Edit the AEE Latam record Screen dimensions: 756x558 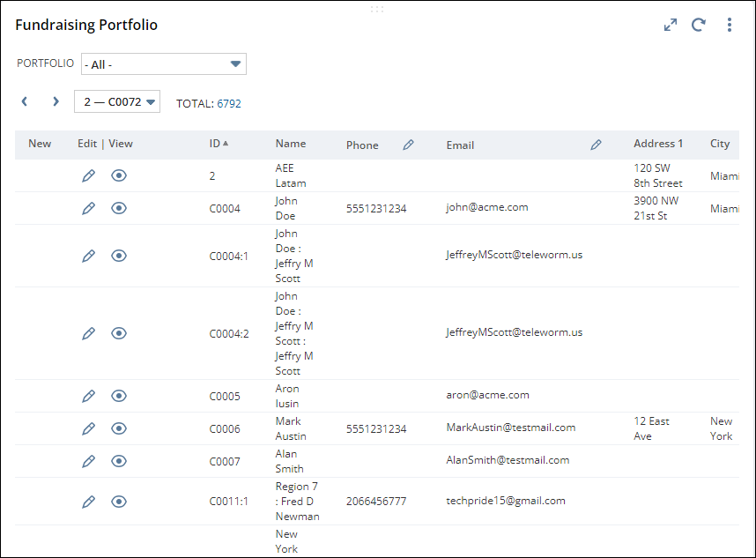[88, 176]
